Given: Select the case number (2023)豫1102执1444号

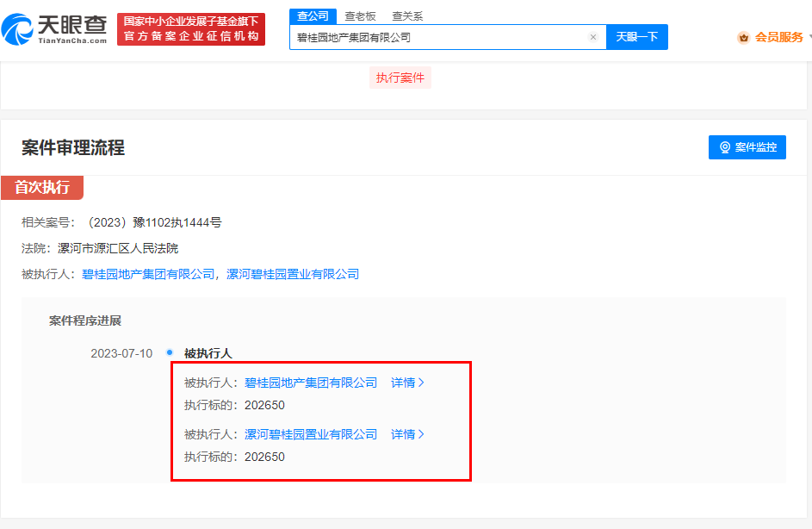Looking at the screenshot, I should (x=154, y=223).
